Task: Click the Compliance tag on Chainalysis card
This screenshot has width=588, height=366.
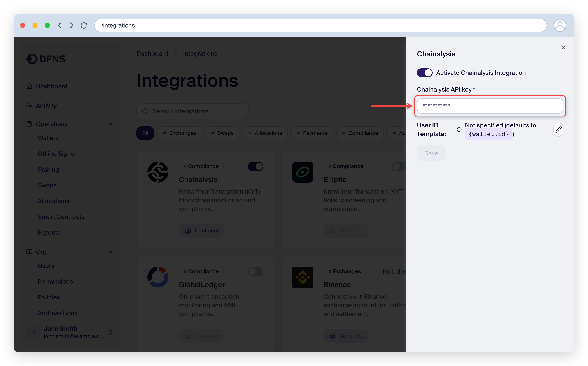Action: click(x=201, y=167)
